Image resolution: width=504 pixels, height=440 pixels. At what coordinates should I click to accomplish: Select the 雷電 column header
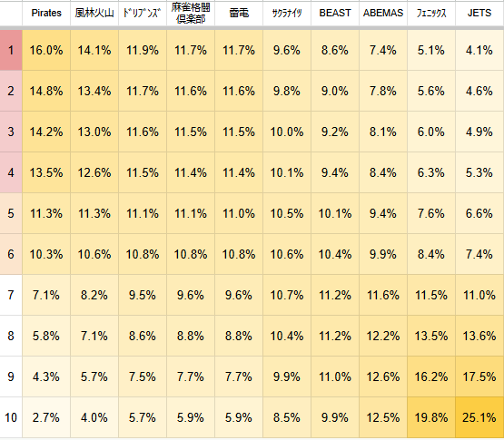[x=239, y=14]
